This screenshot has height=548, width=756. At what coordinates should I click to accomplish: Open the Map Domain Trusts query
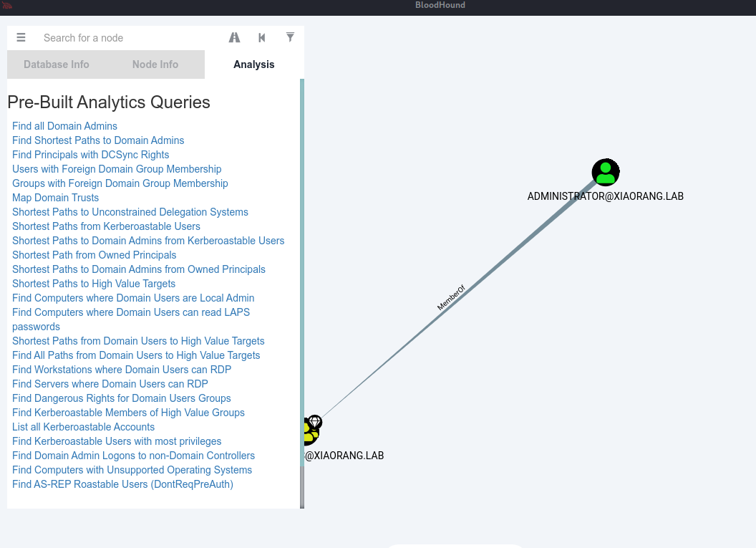pyautogui.click(x=56, y=198)
